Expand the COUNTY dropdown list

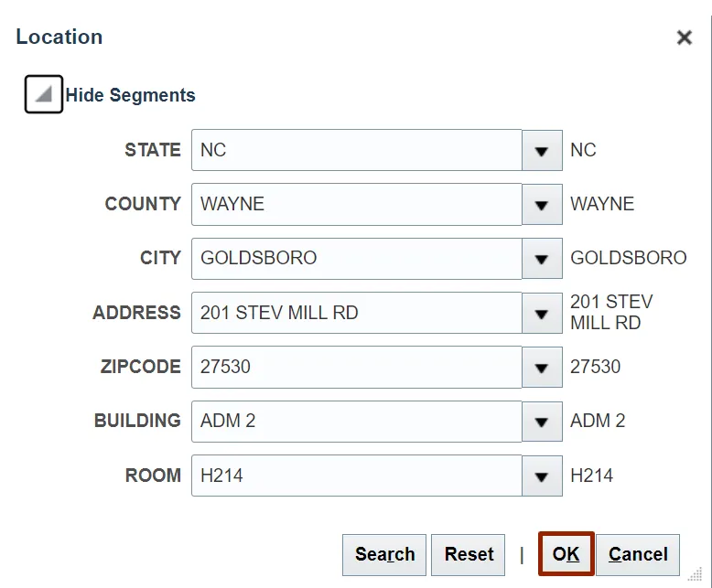point(542,205)
